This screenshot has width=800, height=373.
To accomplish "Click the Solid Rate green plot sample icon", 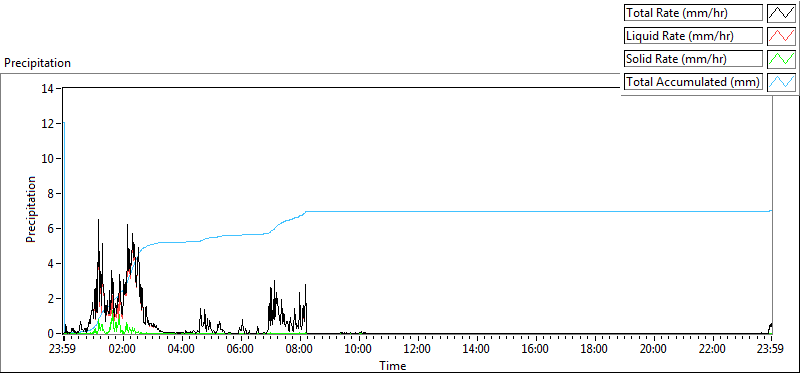I will point(782,59).
